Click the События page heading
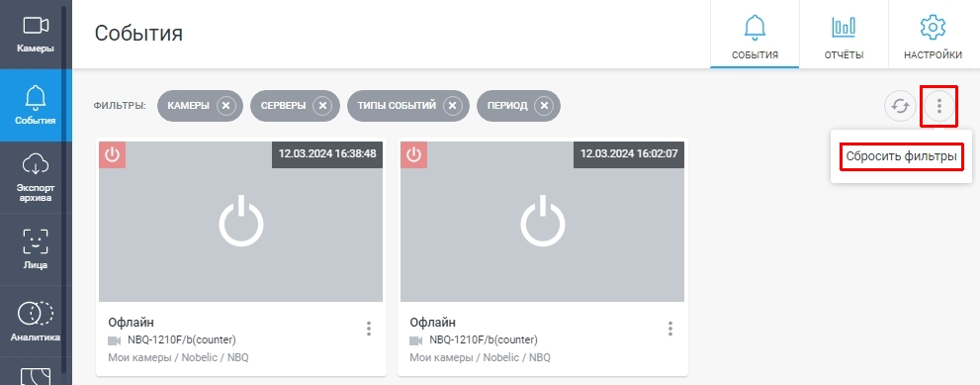 pos(138,34)
